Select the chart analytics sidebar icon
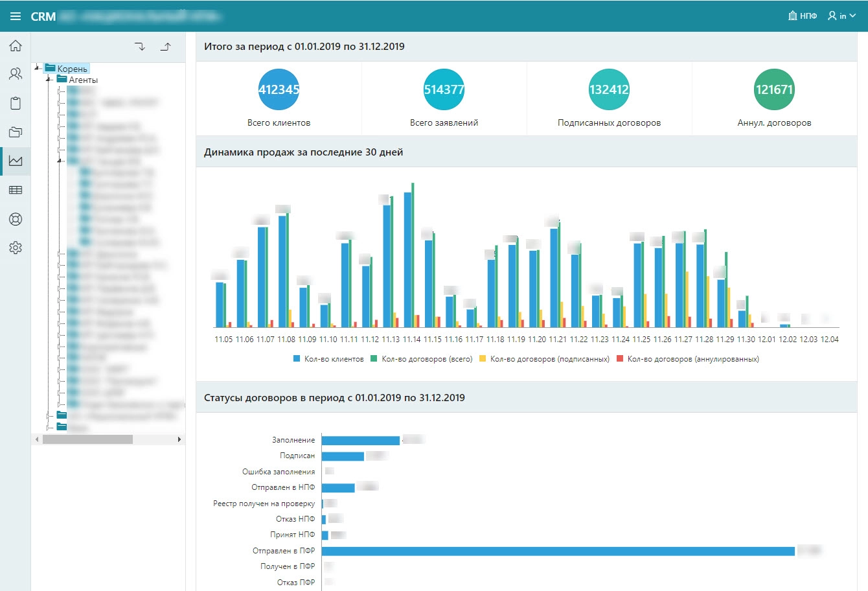 pyautogui.click(x=16, y=161)
